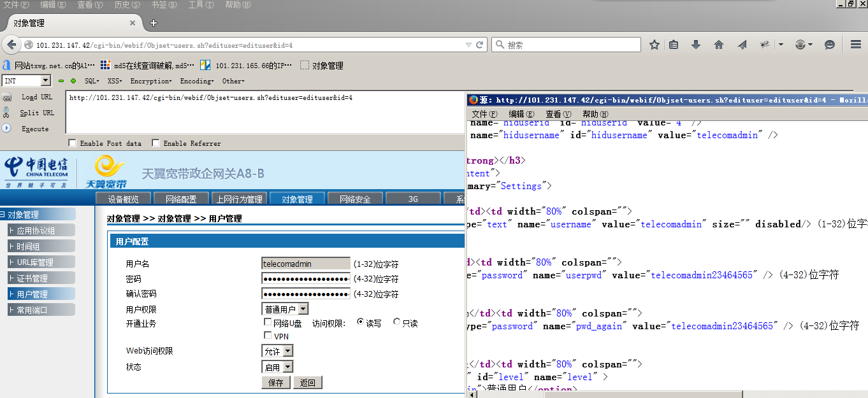Click the 保存 button

coord(276,383)
